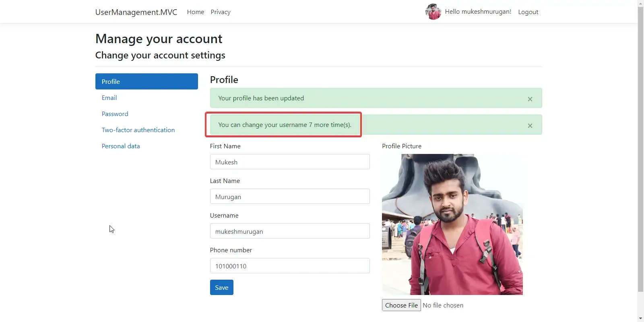
Task: Click the page scrollbar on the right
Action: 640,161
